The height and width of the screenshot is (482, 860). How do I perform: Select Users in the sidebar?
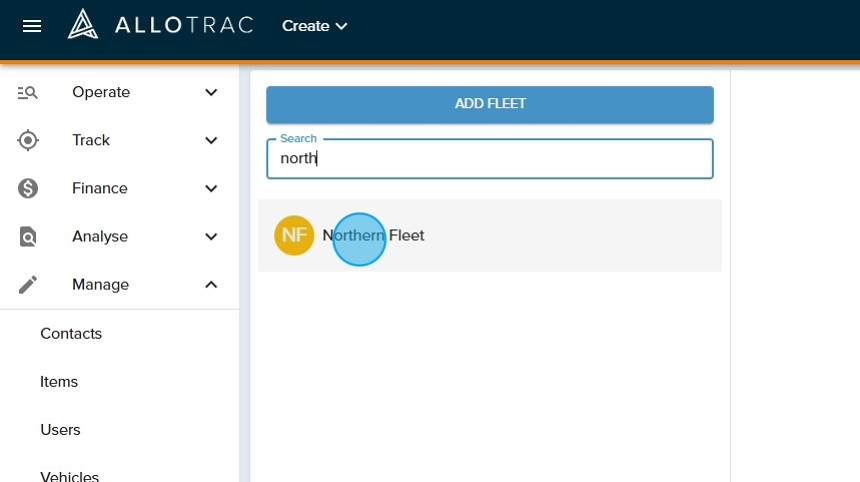point(60,430)
